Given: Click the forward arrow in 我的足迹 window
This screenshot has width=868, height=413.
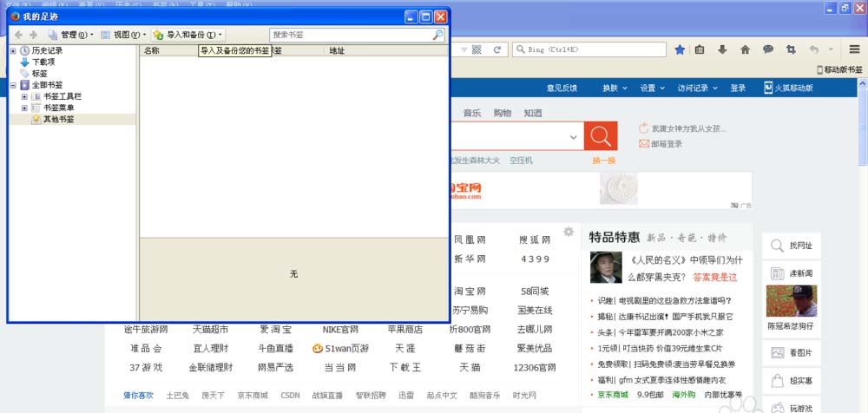Looking at the screenshot, I should click(33, 35).
